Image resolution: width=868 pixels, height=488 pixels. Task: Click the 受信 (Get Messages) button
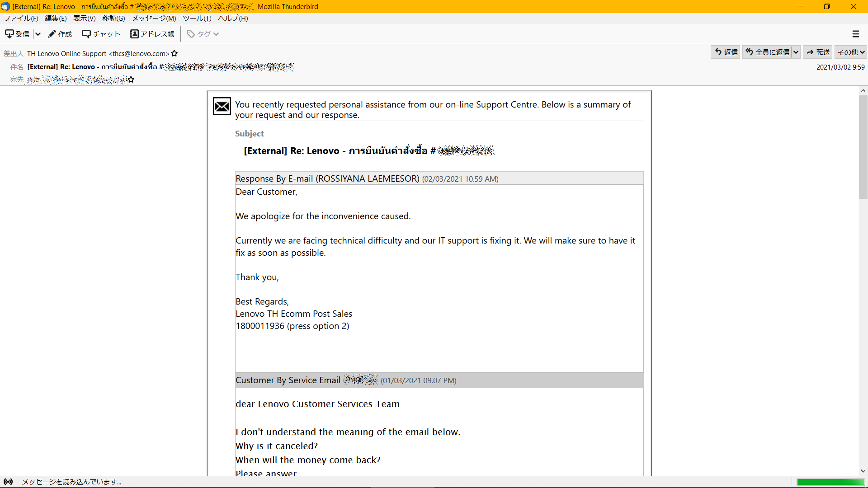(17, 34)
